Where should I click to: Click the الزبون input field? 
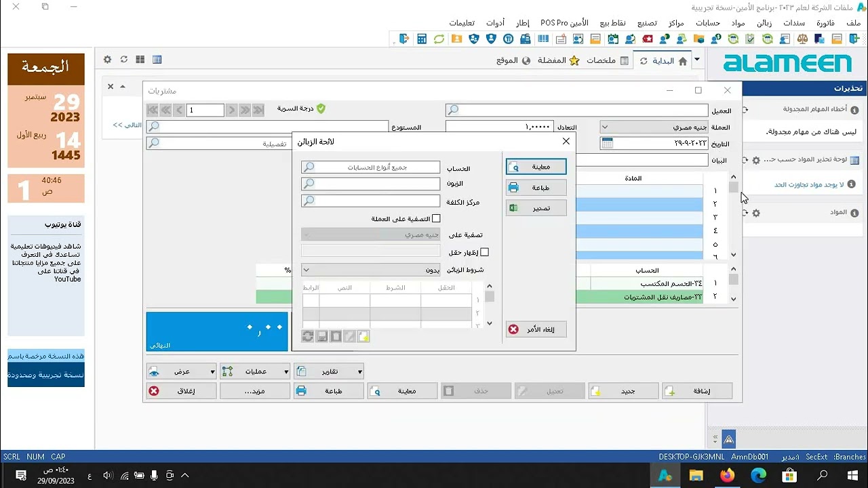371,184
